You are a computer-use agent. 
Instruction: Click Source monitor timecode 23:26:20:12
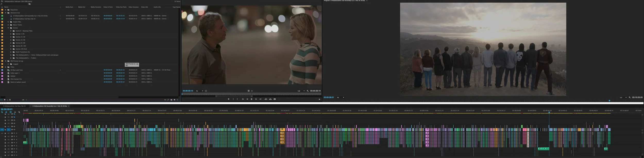point(188,91)
